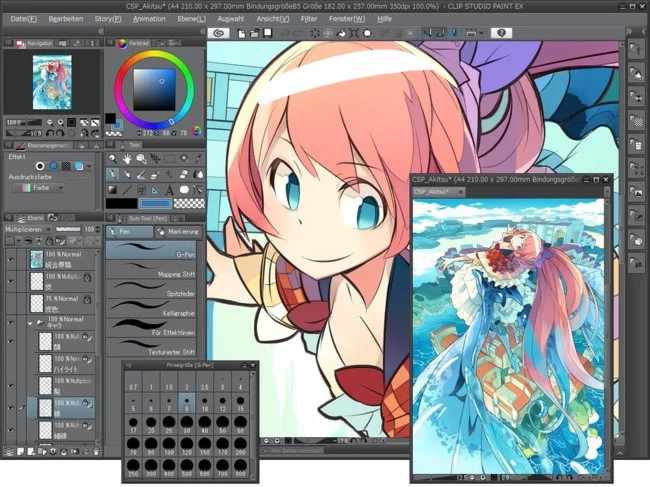The height and width of the screenshot is (487, 650).
Task: Delete layer with trash icon in Ebene panel
Action: tap(96, 452)
